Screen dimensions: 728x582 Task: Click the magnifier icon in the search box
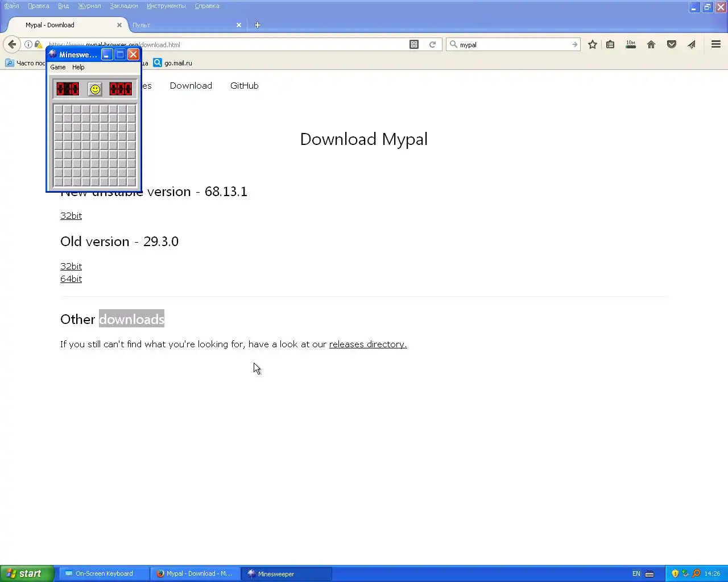(453, 44)
